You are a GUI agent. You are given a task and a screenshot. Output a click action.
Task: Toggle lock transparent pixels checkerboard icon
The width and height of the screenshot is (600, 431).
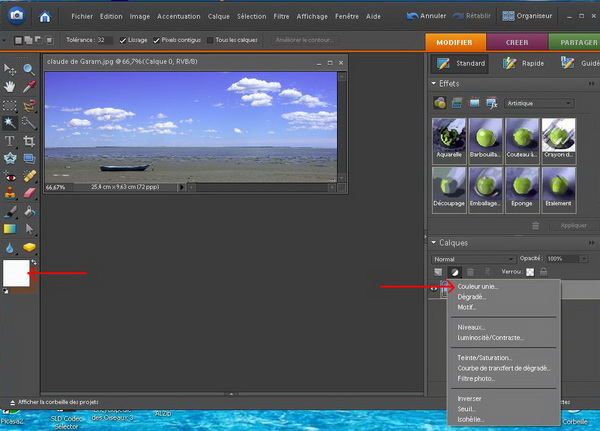click(x=530, y=272)
